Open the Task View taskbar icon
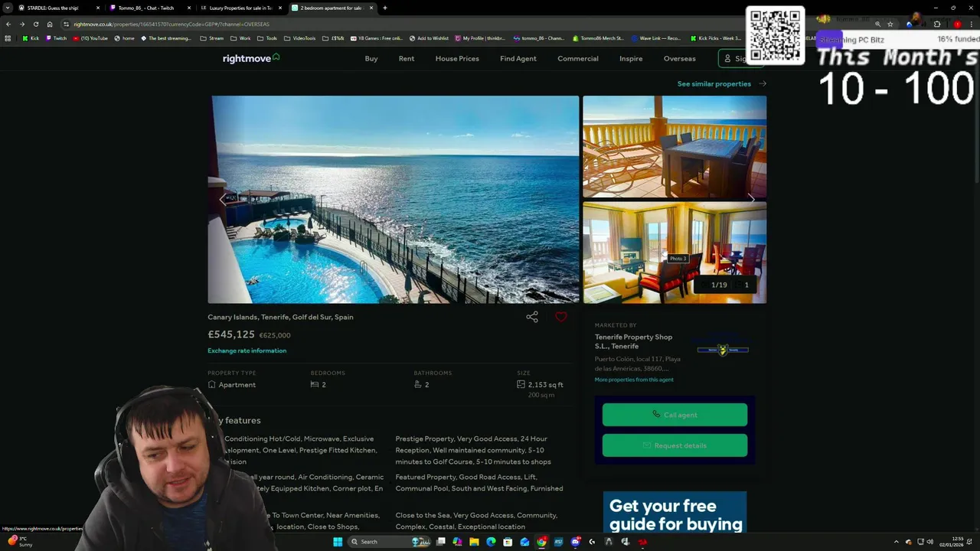980x551 pixels. [441, 542]
